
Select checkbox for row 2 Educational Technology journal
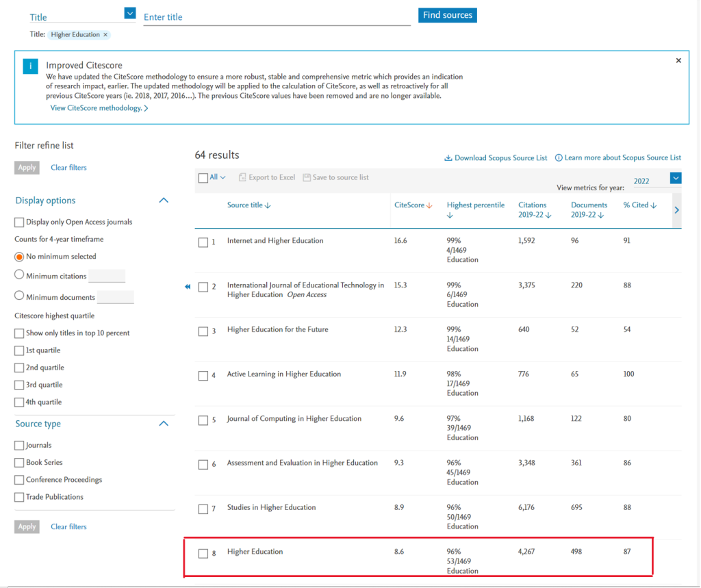pos(203,287)
